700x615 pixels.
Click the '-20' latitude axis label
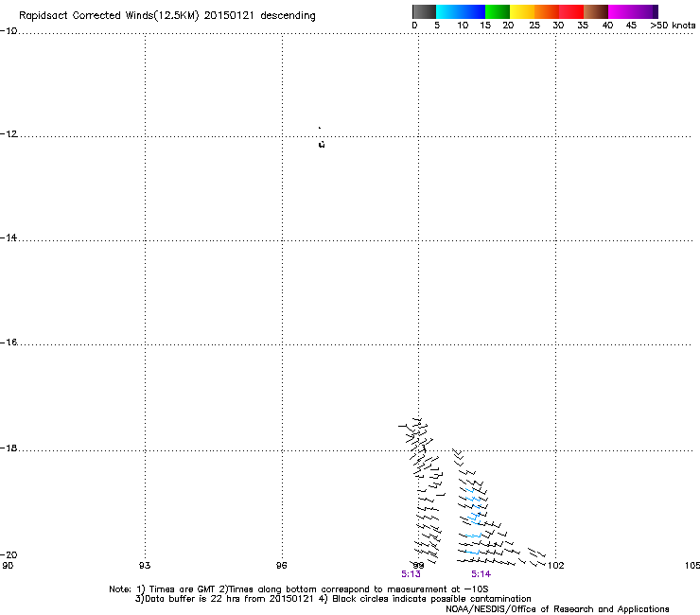point(9,554)
